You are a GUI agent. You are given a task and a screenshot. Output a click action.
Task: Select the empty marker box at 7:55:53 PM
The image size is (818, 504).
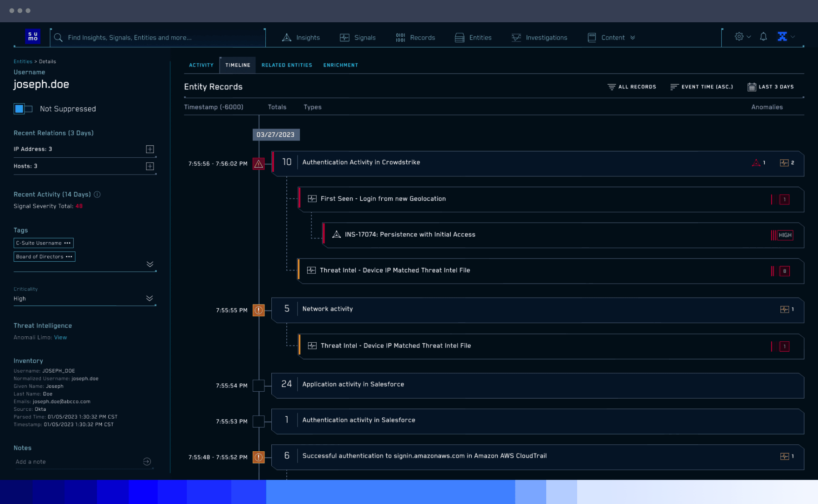click(259, 421)
